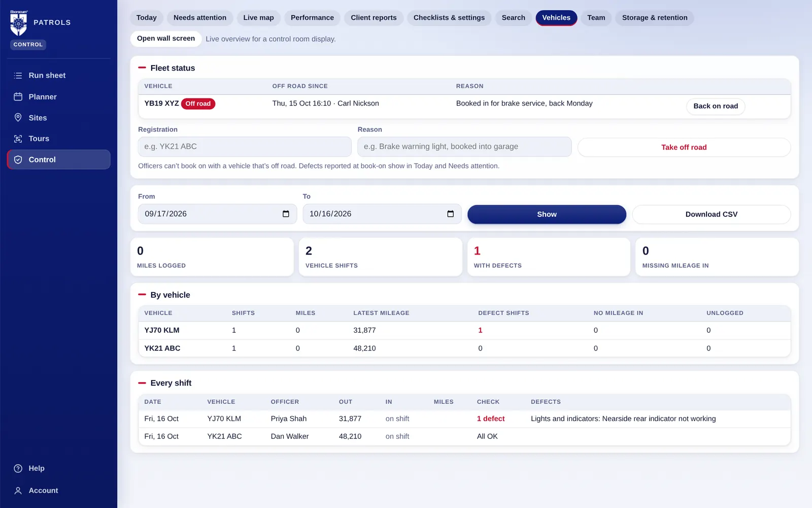This screenshot has width=812, height=508.
Task: Collapse the By vehicle section
Action: pos(142,295)
